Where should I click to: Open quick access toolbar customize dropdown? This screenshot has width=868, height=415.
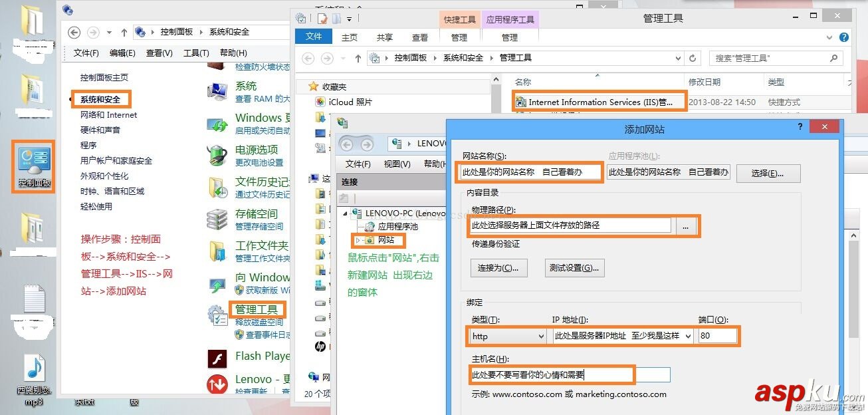click(x=350, y=19)
